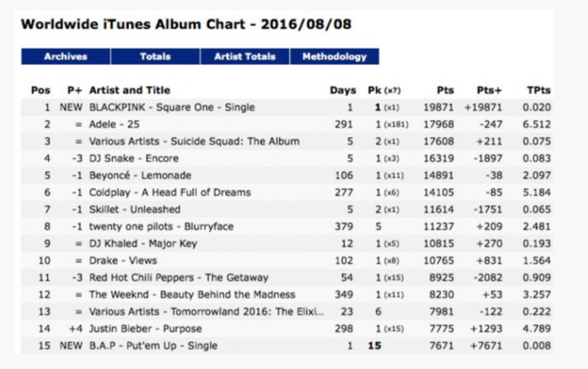
Task: Open twenty one pilots - Blurryface
Action: click(x=161, y=226)
